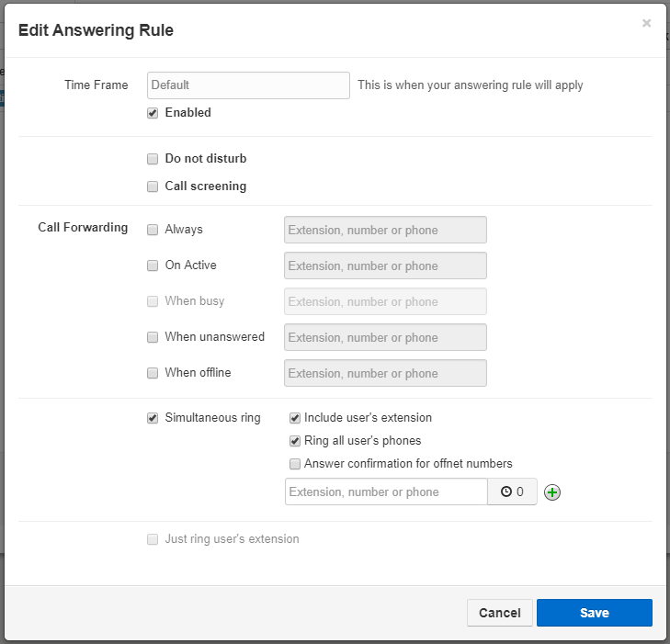Click the clock ring delay icon
The height and width of the screenshot is (644, 670).
[506, 492]
